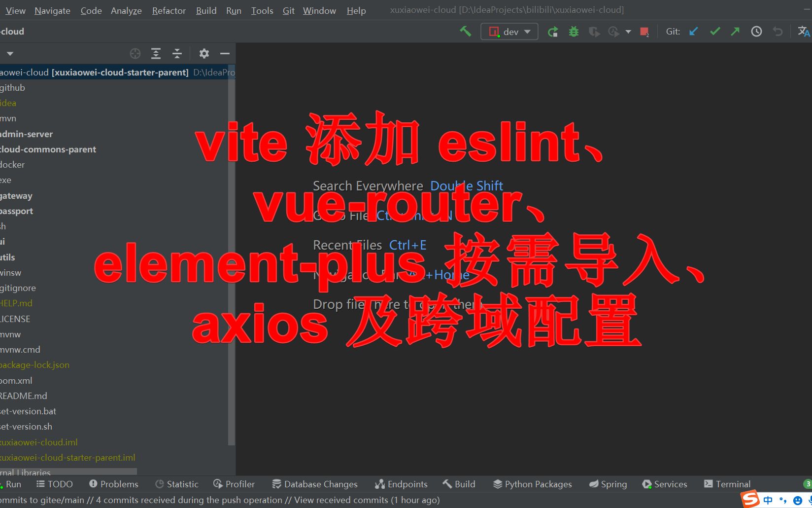Open the Analyze menu

[126, 10]
